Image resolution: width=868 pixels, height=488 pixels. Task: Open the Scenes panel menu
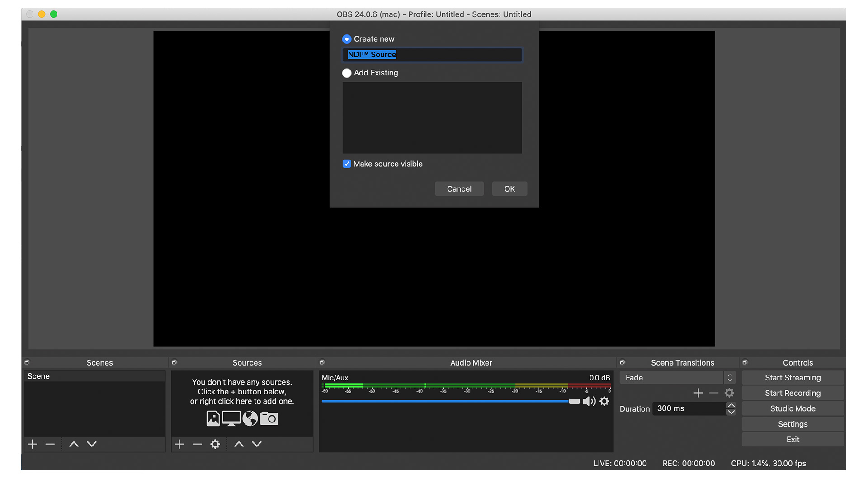[28, 362]
